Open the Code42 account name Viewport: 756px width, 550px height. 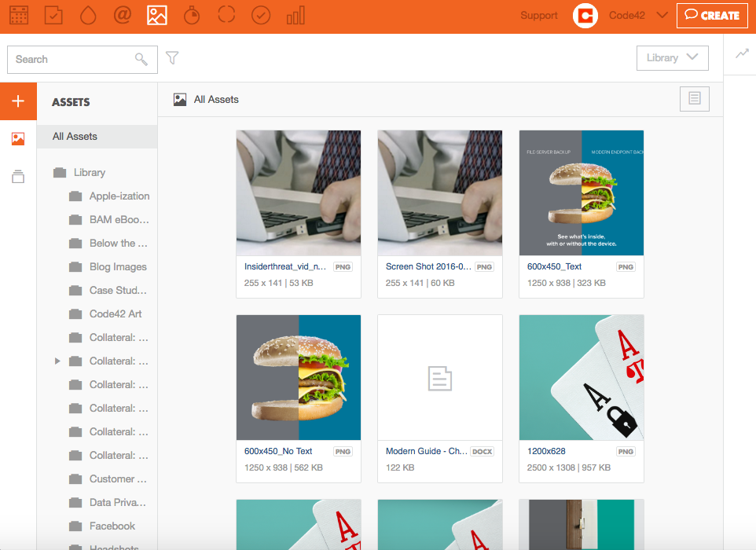tap(627, 16)
